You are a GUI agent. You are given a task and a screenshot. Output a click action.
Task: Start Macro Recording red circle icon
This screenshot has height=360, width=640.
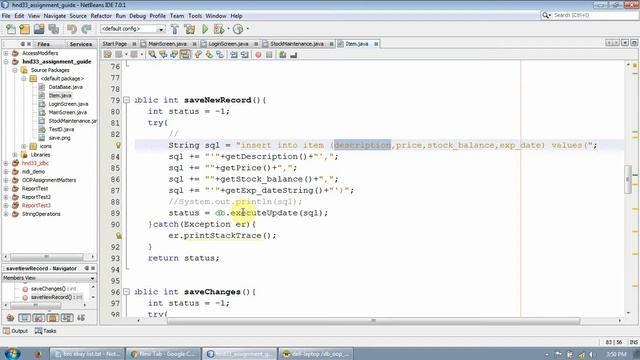(258, 55)
